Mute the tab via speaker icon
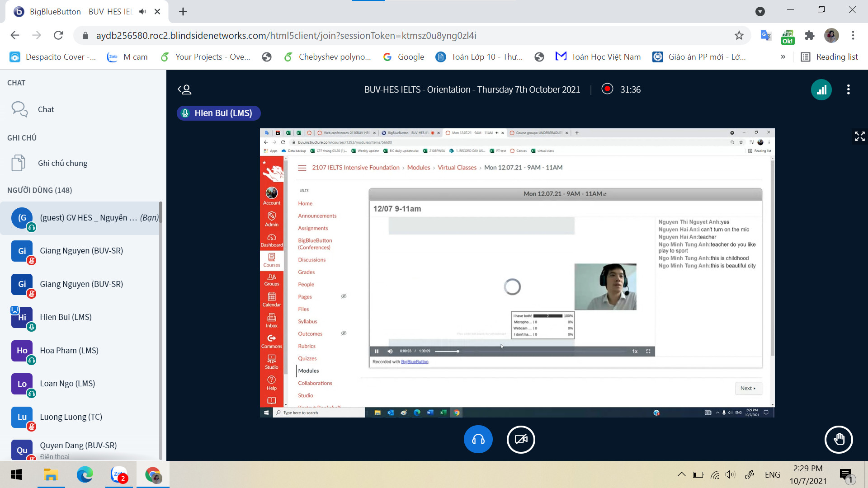Image resolution: width=868 pixels, height=488 pixels. 142,12
